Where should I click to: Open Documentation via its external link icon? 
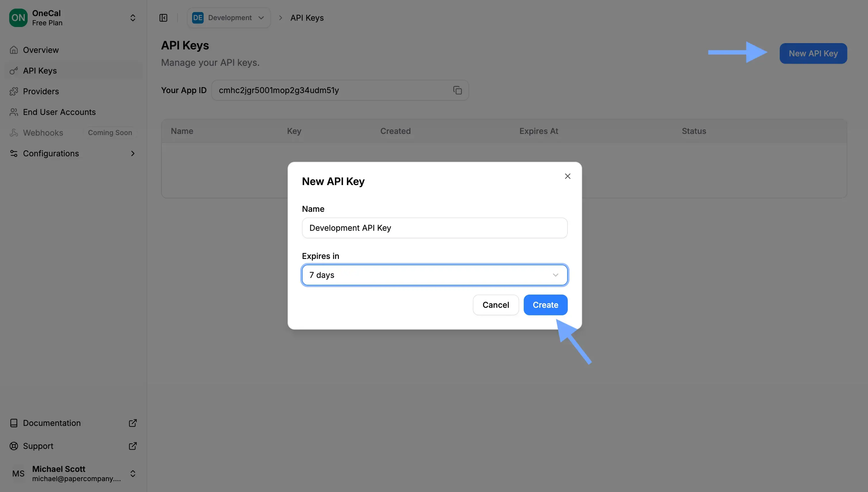(133, 423)
